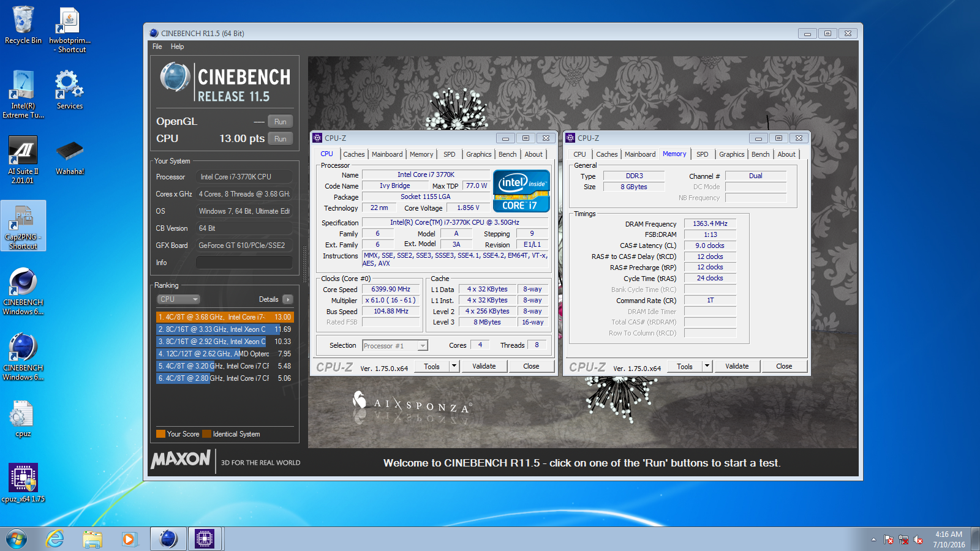
Task: Select ranking row 2 8C/16T @ 3.33 GHz
Action: [225, 329]
